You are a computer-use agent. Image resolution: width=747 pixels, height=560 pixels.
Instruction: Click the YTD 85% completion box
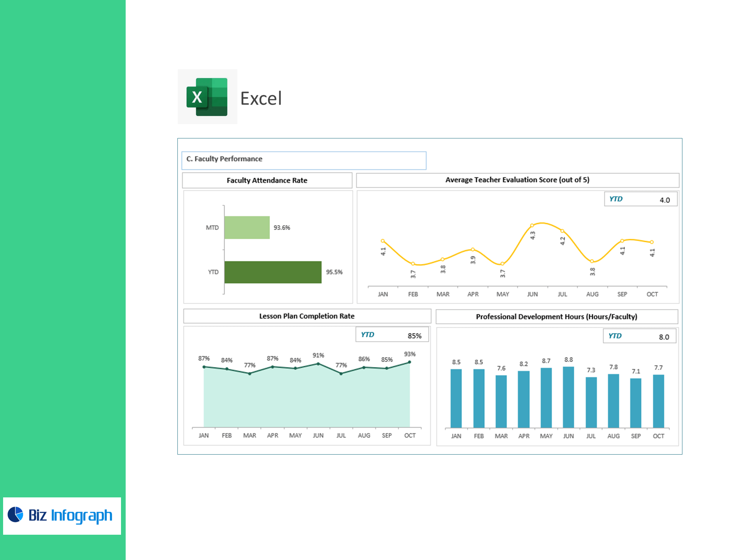(x=392, y=335)
